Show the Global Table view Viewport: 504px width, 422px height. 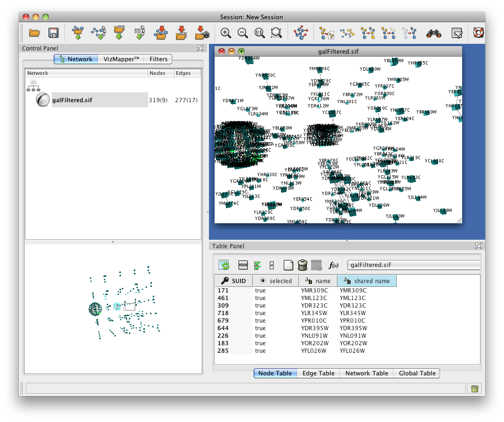tap(417, 373)
